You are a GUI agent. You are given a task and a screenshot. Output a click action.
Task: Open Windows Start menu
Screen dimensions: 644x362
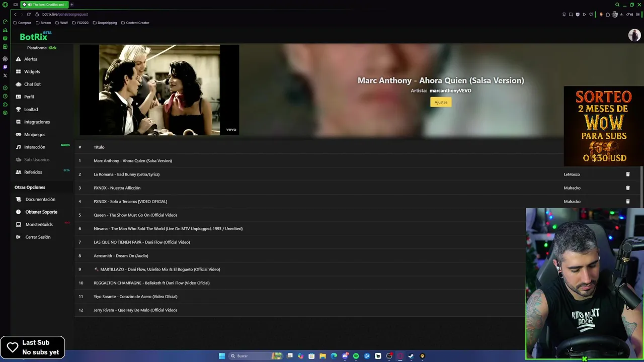(222, 356)
